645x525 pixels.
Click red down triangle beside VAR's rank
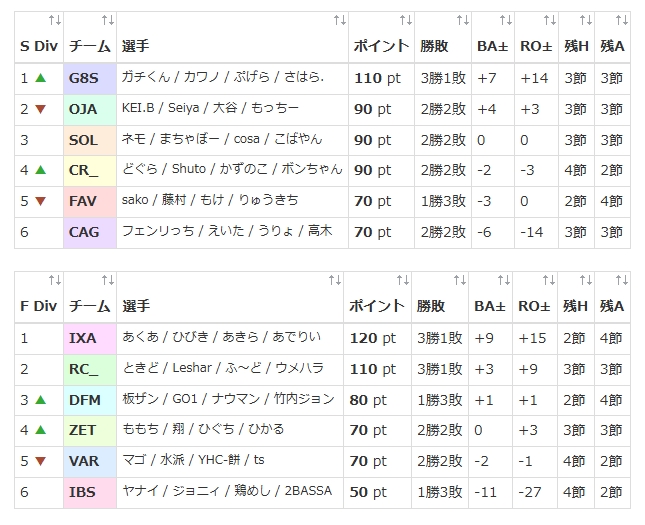coord(40,462)
